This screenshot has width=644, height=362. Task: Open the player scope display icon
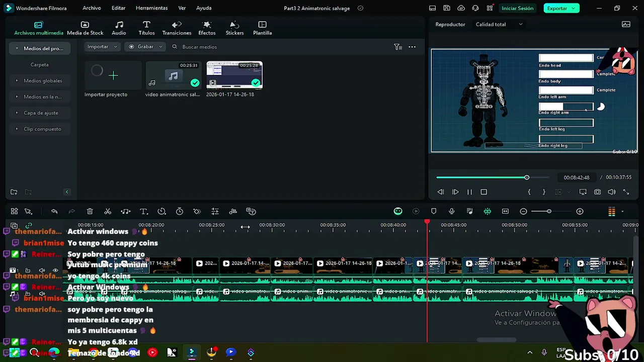coord(626,24)
